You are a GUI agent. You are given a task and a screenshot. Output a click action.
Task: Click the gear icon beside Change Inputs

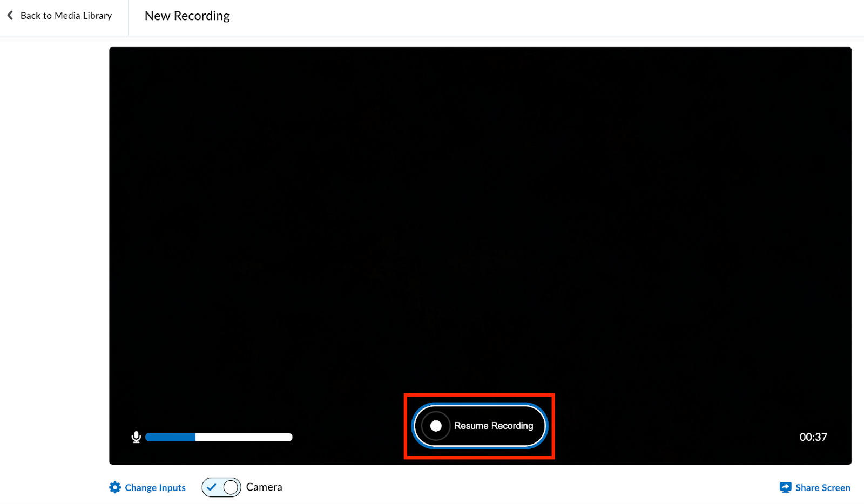[115, 487]
